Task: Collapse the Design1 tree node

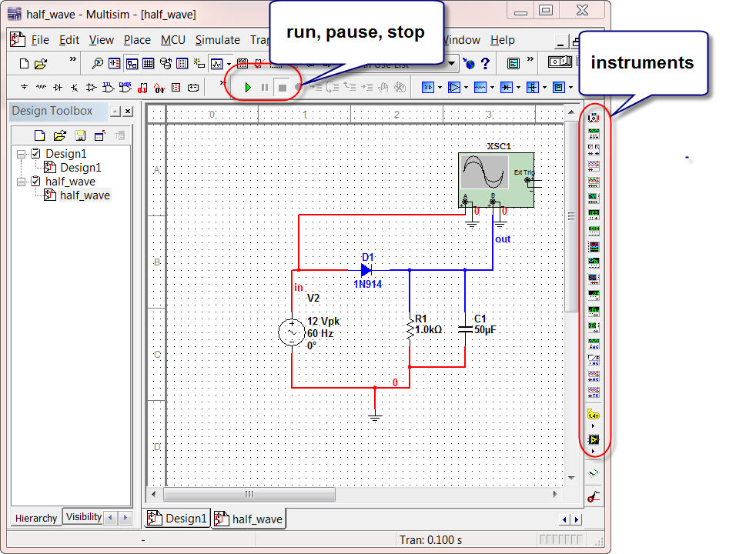Action: click(22, 154)
